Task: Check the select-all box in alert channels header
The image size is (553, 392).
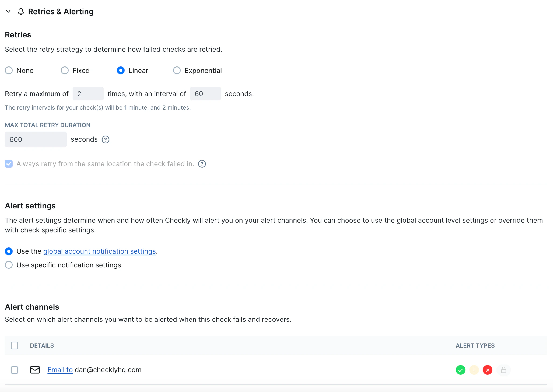Action: 15,345
